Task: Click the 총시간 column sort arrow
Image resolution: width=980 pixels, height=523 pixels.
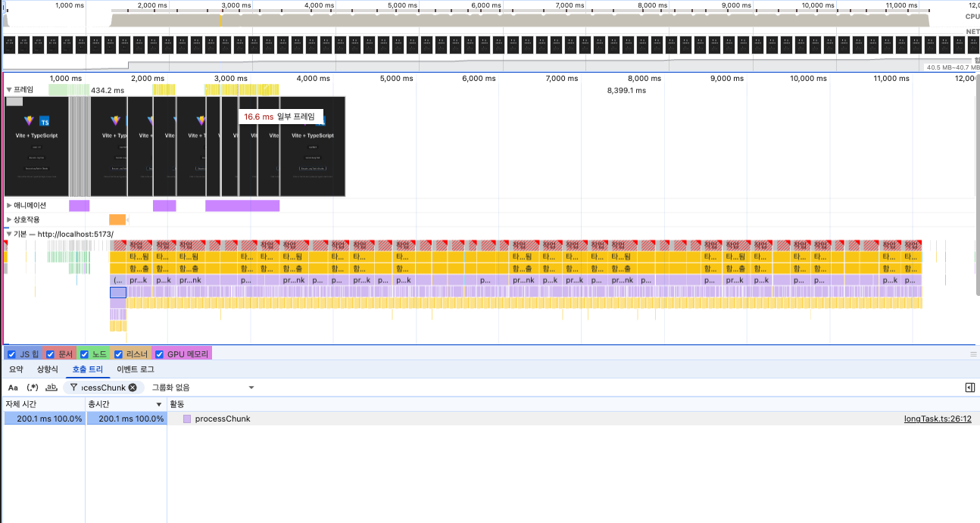Action: tap(159, 404)
